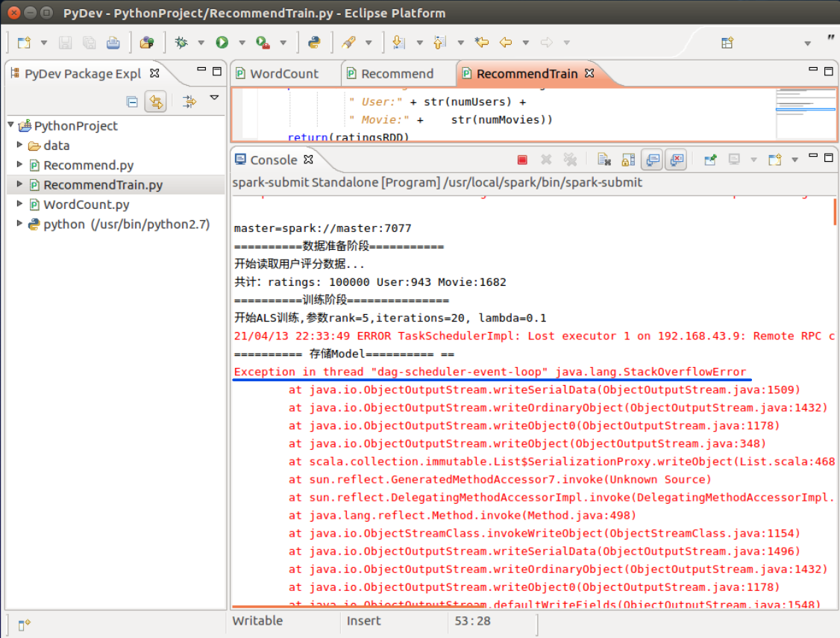Start debugging with the bug icon
The width and height of the screenshot is (840, 638).
pos(181,43)
